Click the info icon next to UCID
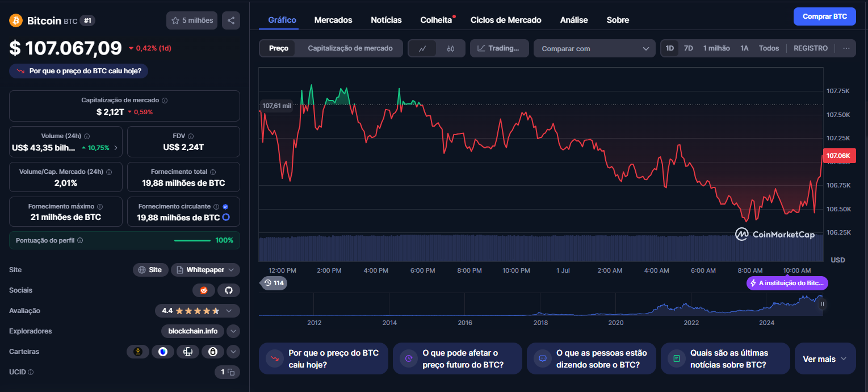 [31, 372]
